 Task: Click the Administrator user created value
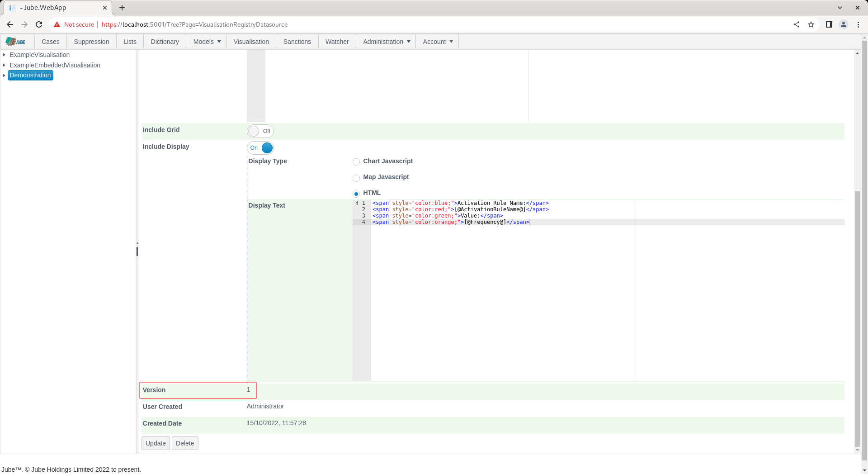(x=265, y=406)
